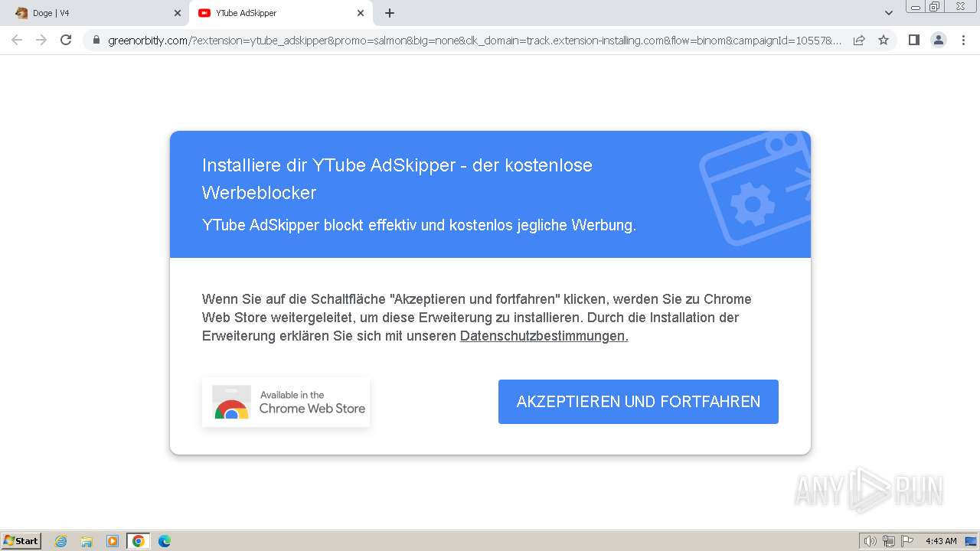Screen dimensions: 980x551
Task: Expand the tab search dropdown
Action: [x=888, y=13]
